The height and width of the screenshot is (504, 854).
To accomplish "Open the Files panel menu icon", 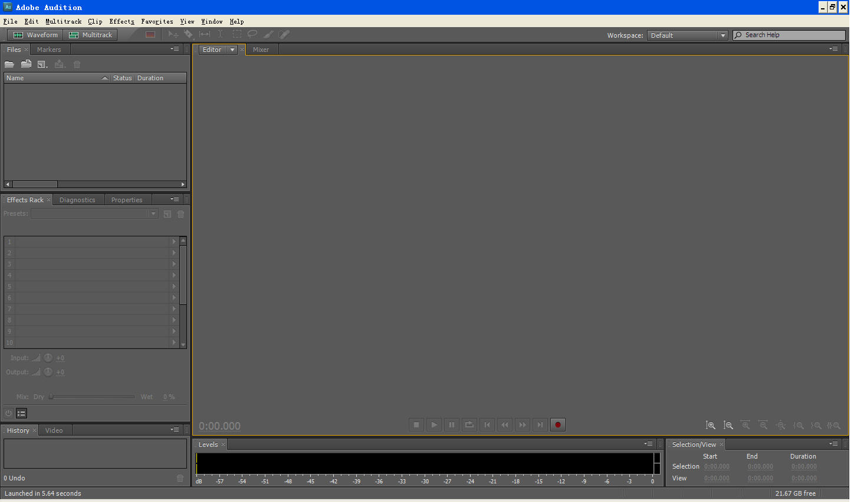I will pyautogui.click(x=175, y=49).
